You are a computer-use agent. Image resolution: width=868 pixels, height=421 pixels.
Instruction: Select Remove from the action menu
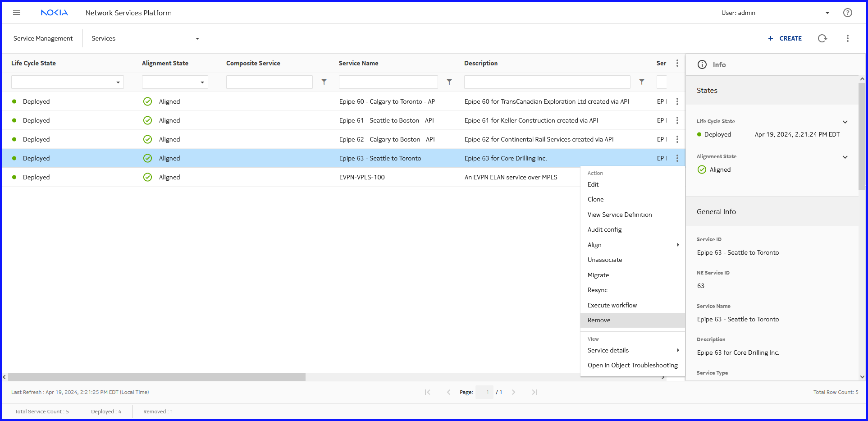click(x=599, y=320)
